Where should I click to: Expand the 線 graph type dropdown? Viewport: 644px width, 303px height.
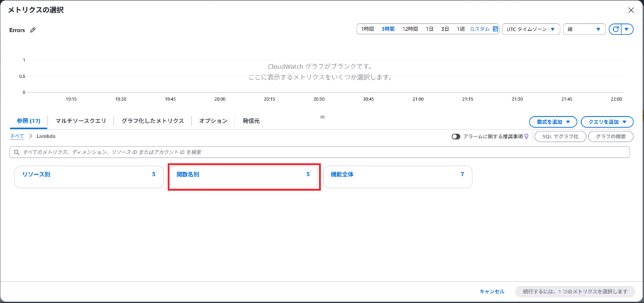click(x=584, y=29)
